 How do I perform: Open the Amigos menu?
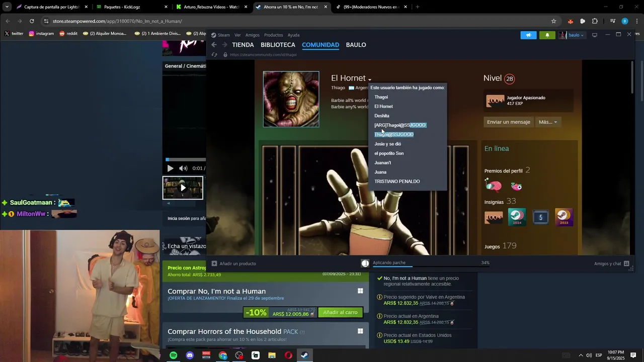253,35
